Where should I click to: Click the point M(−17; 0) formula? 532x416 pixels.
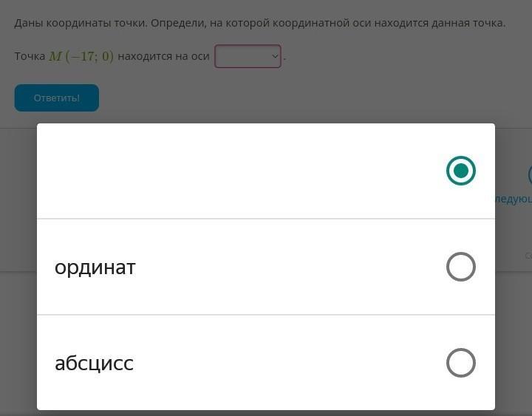coord(81,56)
